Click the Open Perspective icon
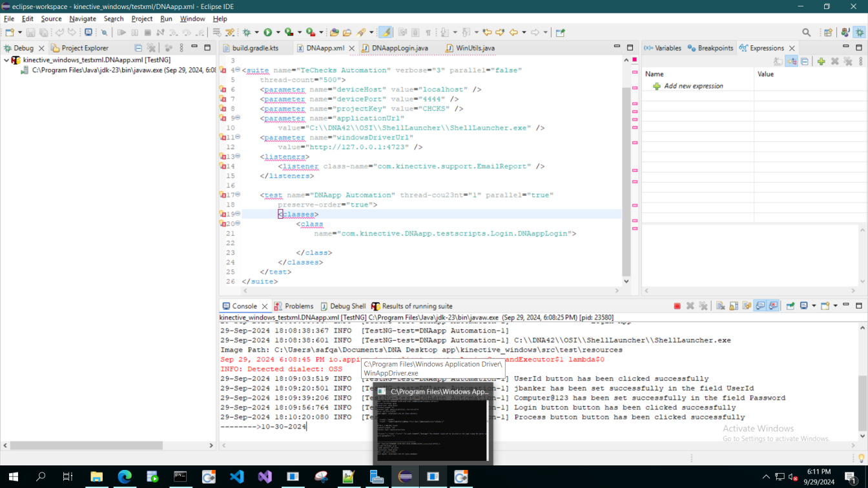Viewport: 868px width, 488px height. [828, 32]
